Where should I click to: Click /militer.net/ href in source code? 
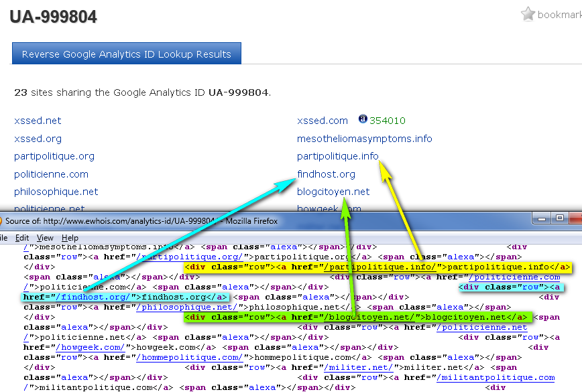[x=358, y=367]
